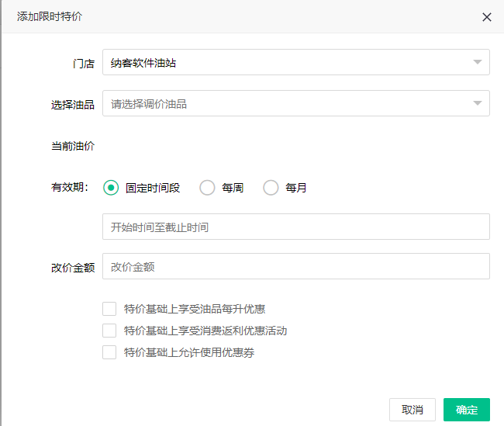The width and height of the screenshot is (504, 426).
Task: Click the 添加限时特价 dialog title
Action: point(50,17)
